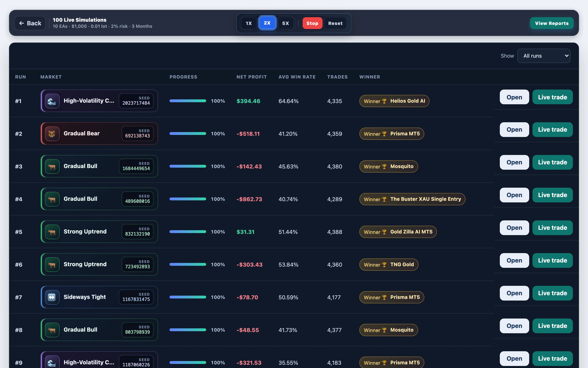Click the progress bar of run #6
Viewport: 588px width, 368px height.
pos(188,264)
